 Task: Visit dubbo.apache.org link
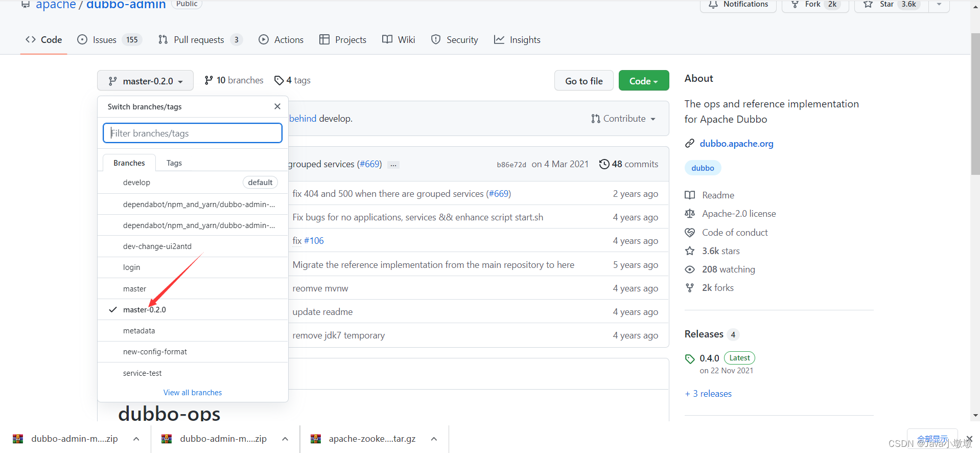pos(736,144)
